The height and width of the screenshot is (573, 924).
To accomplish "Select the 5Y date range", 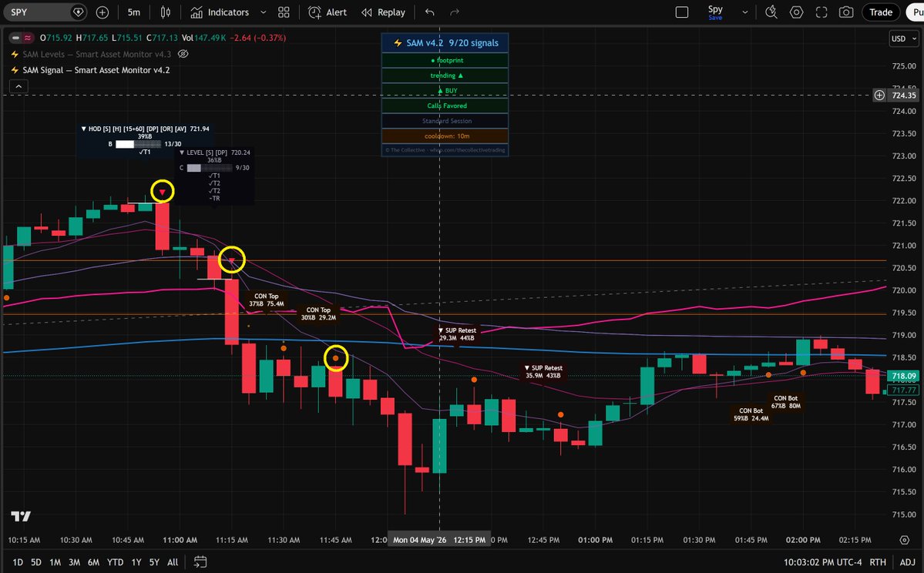I will tap(154, 561).
